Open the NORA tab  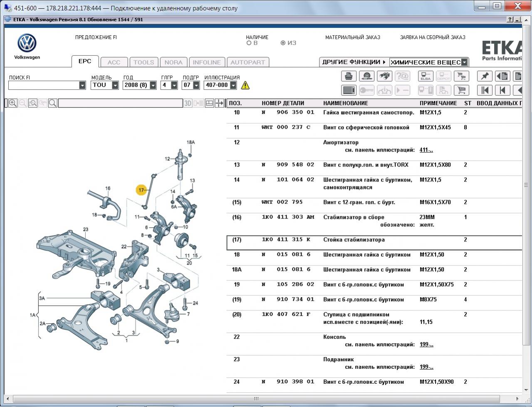point(173,62)
